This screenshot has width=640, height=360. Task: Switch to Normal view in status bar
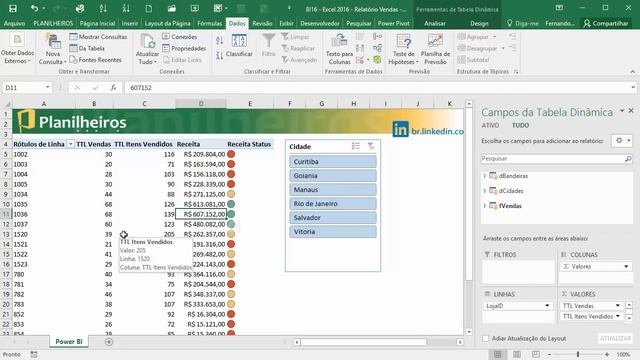coord(498,354)
